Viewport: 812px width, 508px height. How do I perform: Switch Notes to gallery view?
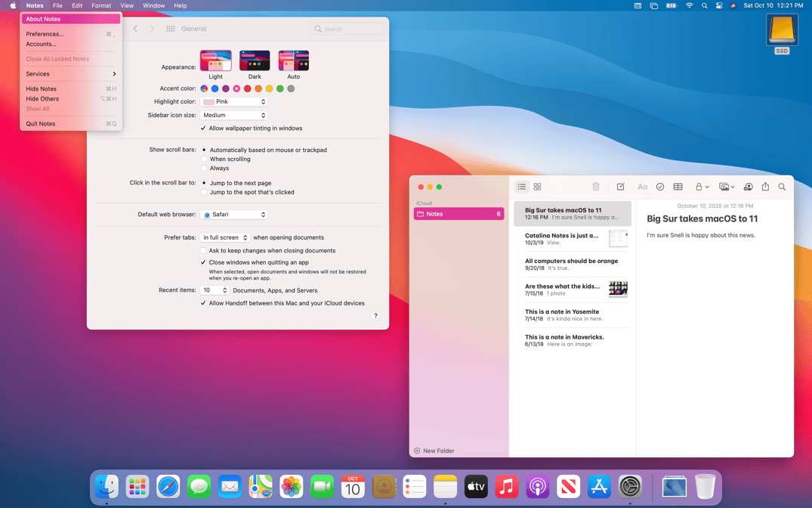[537, 187]
